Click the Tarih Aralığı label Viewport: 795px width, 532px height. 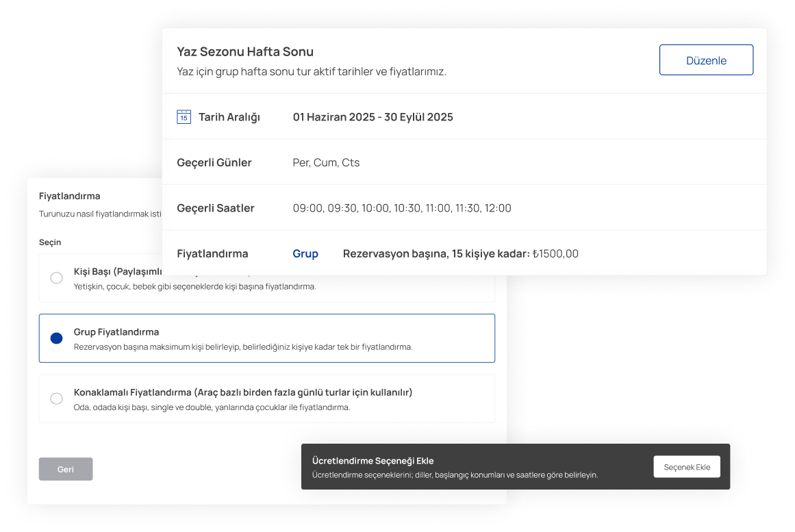coord(229,117)
